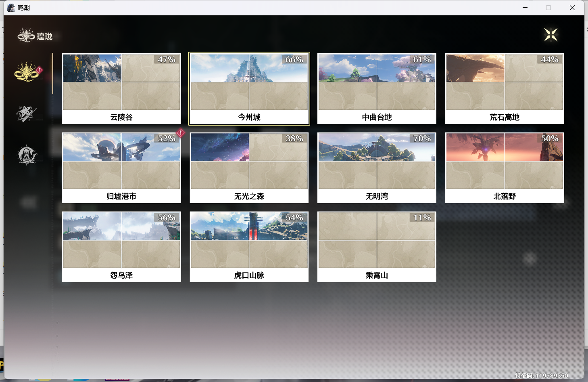This screenshot has width=588, height=382.
Task: Choose the 荒石高地 region card
Action: 505,88
